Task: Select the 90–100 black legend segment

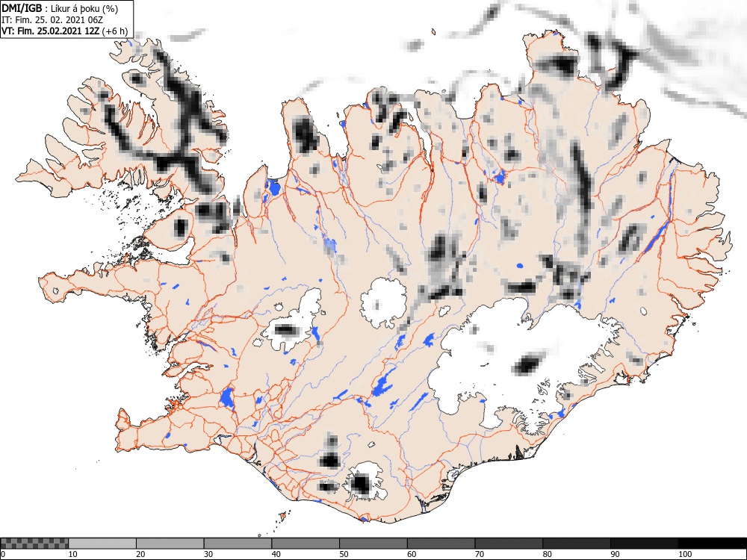Action: (x=644, y=544)
